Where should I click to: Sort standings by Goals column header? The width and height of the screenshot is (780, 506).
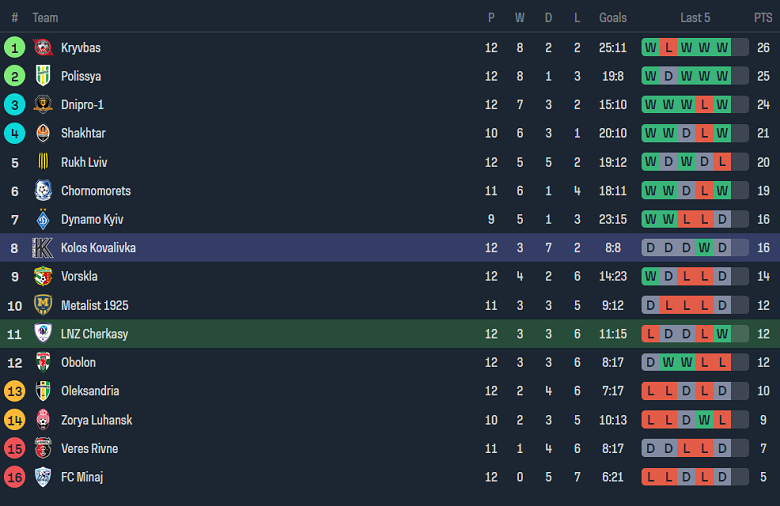coord(613,18)
